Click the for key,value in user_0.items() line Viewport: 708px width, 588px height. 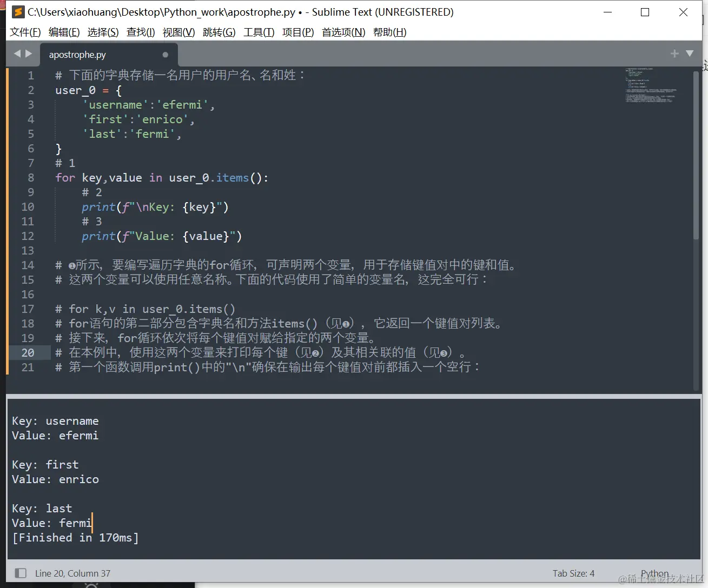click(x=162, y=178)
